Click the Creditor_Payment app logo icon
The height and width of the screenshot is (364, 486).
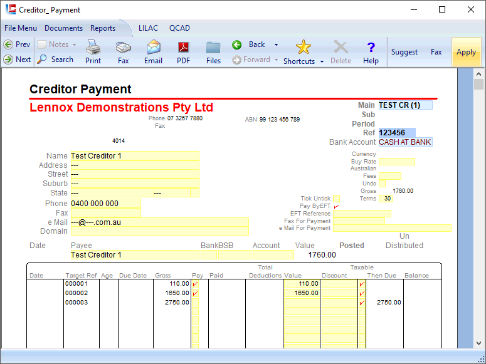(11, 9)
